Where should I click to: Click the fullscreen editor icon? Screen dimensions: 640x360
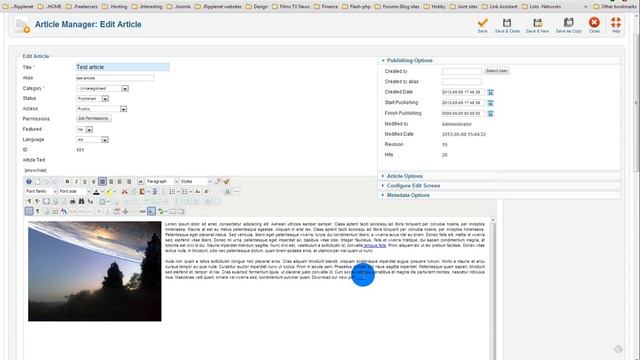click(46, 201)
